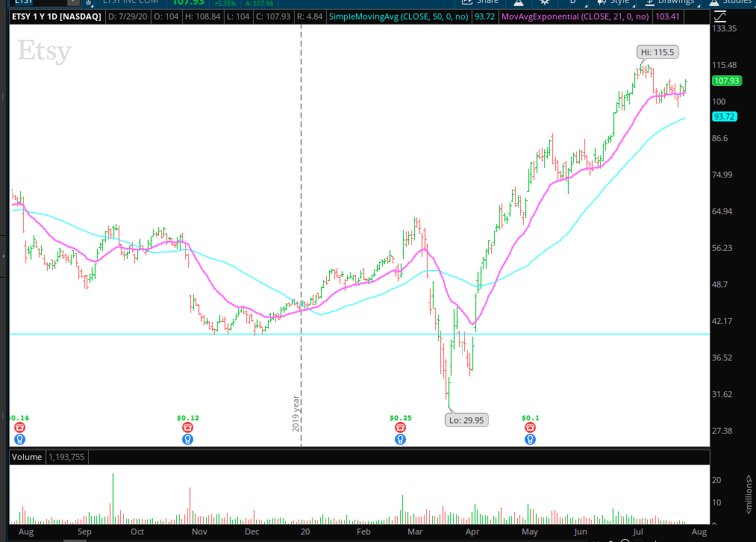Click the 2019 year marker label
Screen dimensions: 756x542
[x=296, y=414]
